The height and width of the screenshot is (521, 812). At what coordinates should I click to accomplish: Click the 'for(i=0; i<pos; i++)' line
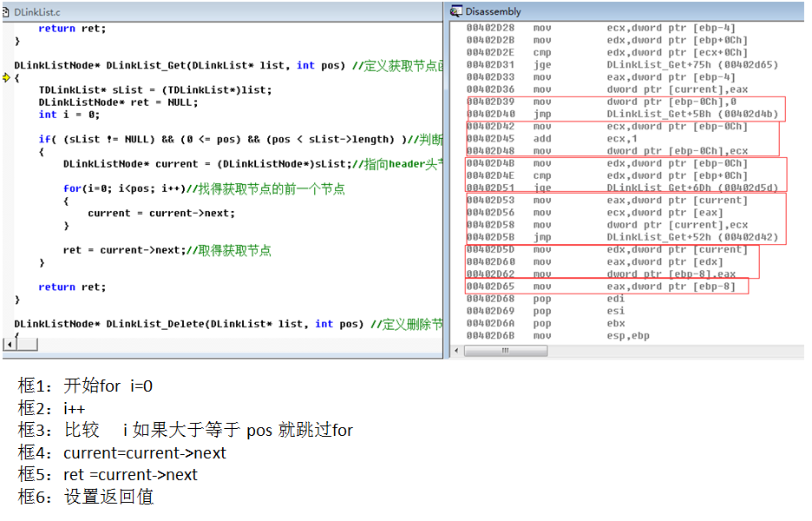(204, 188)
